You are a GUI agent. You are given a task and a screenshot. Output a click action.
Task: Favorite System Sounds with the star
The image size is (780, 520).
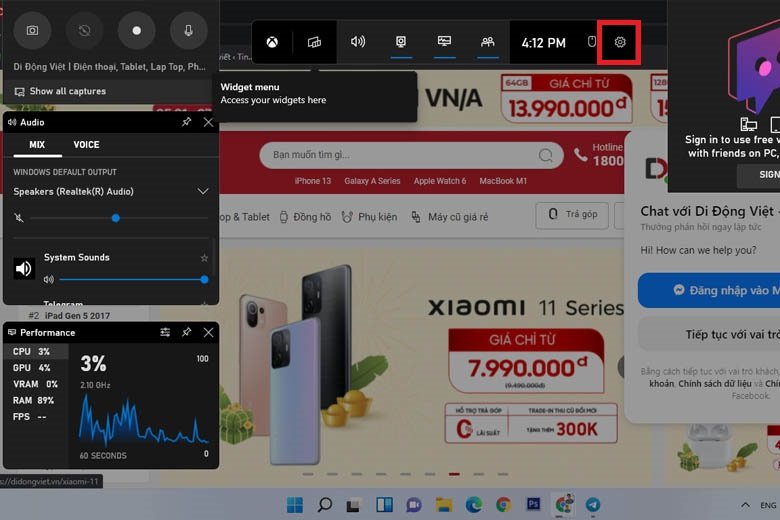pyautogui.click(x=204, y=258)
